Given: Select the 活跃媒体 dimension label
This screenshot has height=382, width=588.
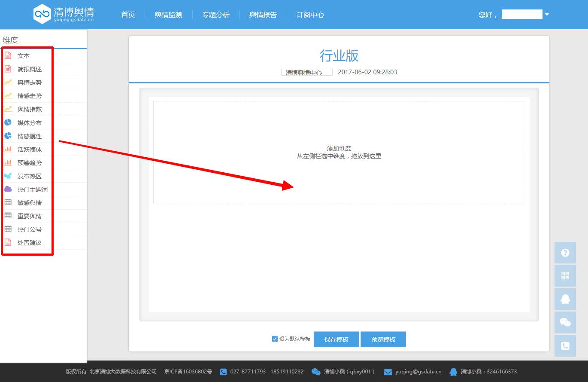Looking at the screenshot, I should tap(30, 150).
